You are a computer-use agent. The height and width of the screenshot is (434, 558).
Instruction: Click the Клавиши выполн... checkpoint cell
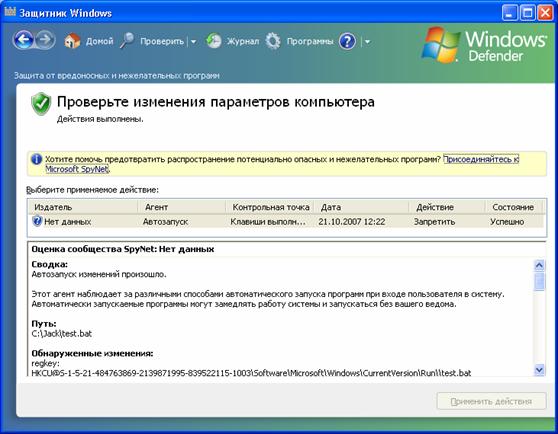click(268, 222)
